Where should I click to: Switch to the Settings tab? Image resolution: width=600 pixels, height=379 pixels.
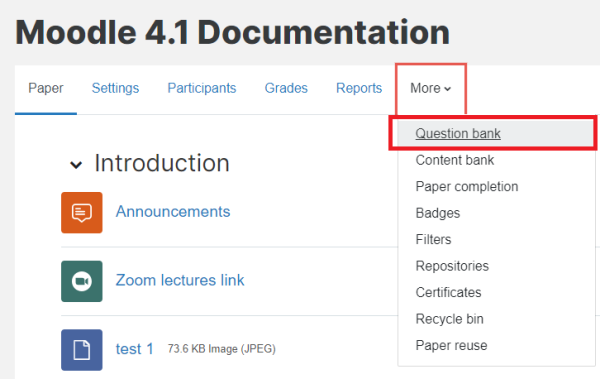tap(115, 88)
